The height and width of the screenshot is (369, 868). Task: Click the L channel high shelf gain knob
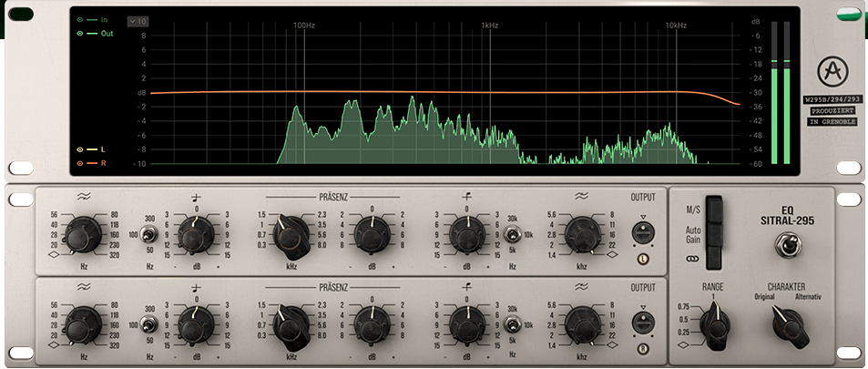click(x=467, y=234)
